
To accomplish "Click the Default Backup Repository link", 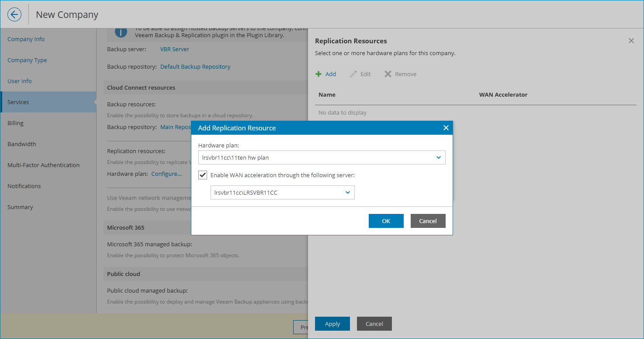I will click(195, 66).
